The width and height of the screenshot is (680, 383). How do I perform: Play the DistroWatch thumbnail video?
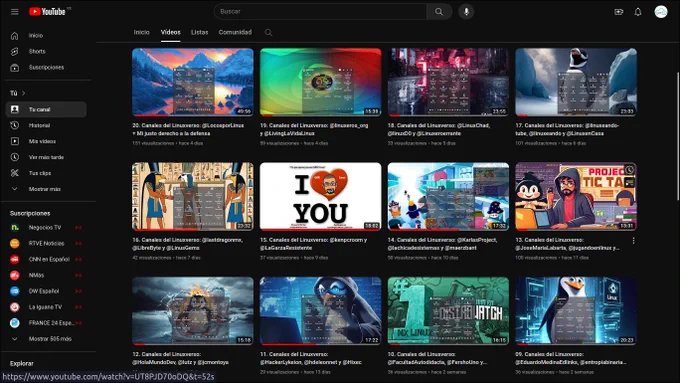pyautogui.click(x=448, y=311)
